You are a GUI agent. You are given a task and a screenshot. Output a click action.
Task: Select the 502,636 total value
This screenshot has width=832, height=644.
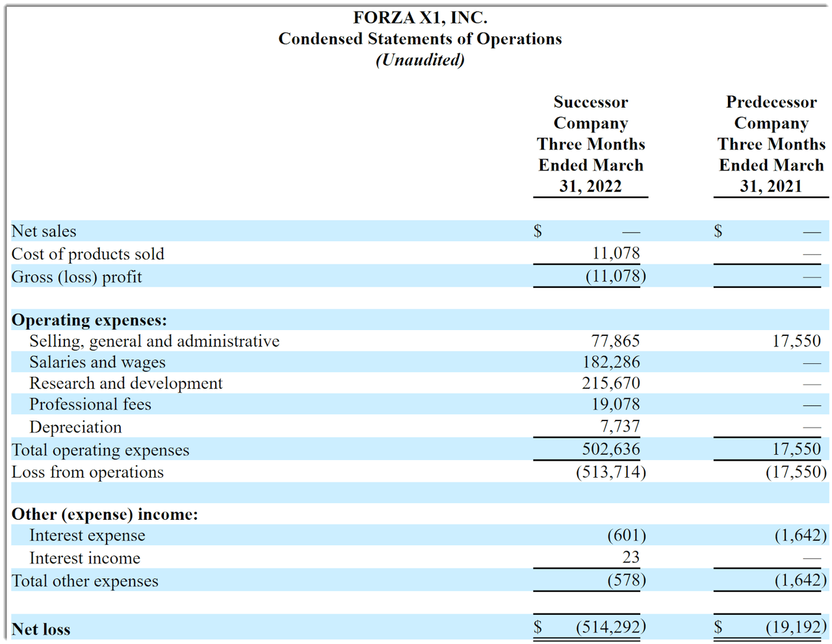(611, 449)
